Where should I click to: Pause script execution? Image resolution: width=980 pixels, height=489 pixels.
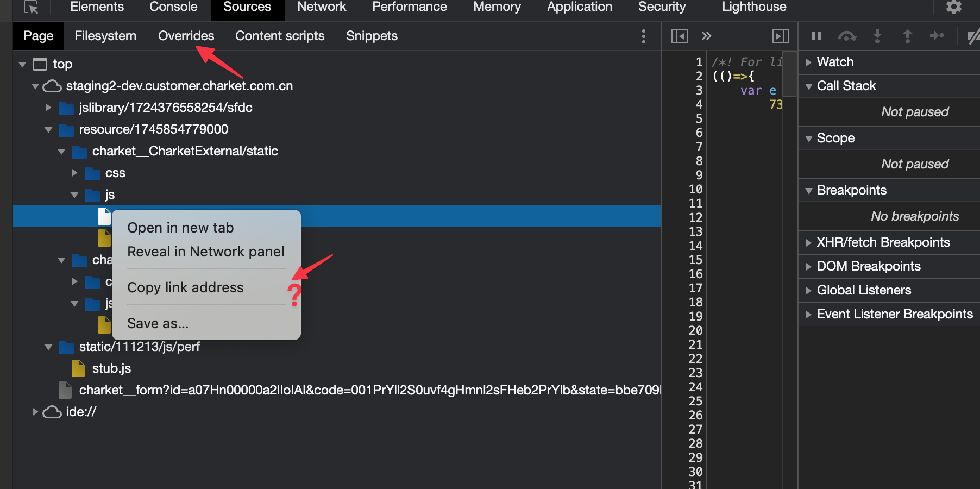point(816,36)
